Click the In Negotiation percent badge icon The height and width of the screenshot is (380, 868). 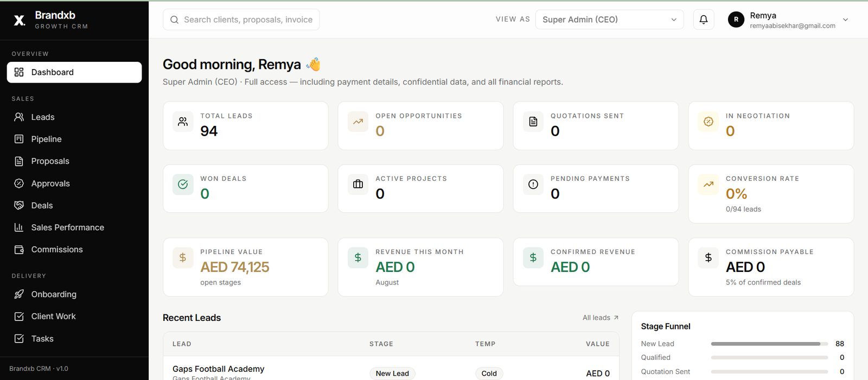tap(709, 122)
